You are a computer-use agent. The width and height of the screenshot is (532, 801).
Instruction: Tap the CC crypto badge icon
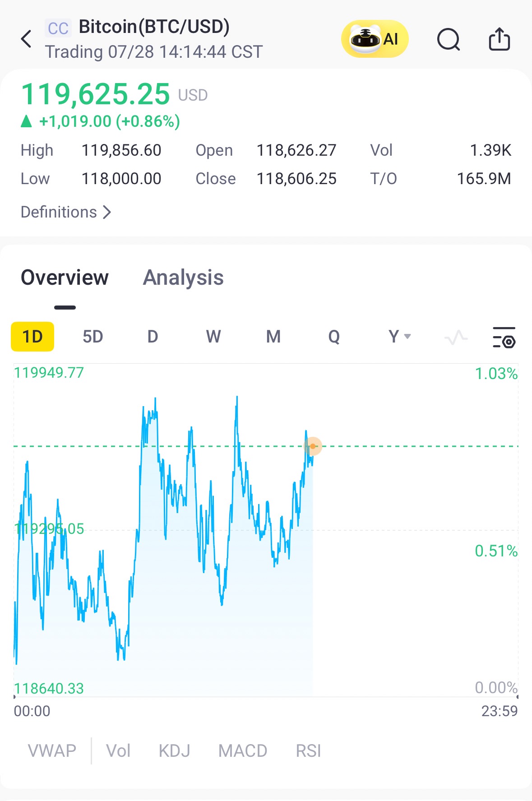58,28
